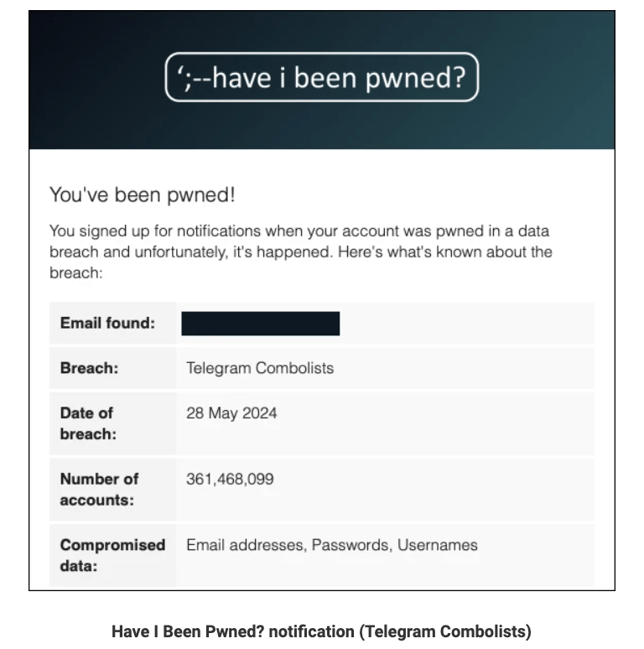Image resolution: width=644 pixels, height=649 pixels.
Task: Select the '28 May 2024' date value
Action: [231, 413]
